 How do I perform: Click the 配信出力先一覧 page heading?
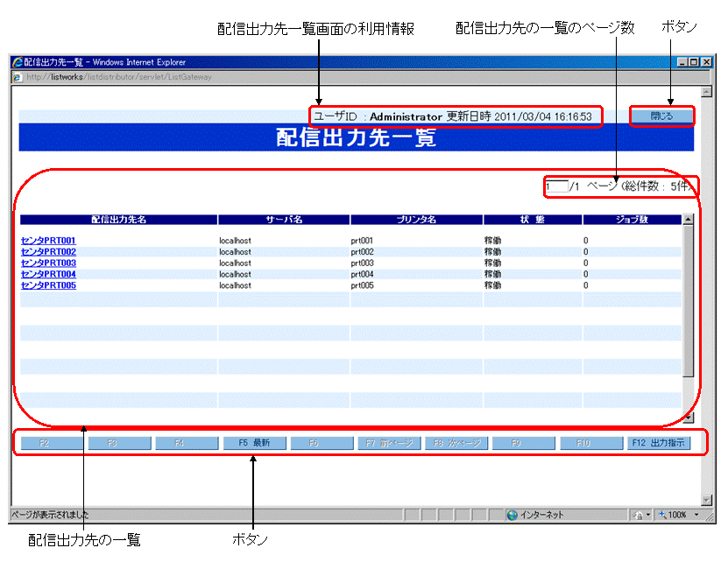(x=356, y=137)
